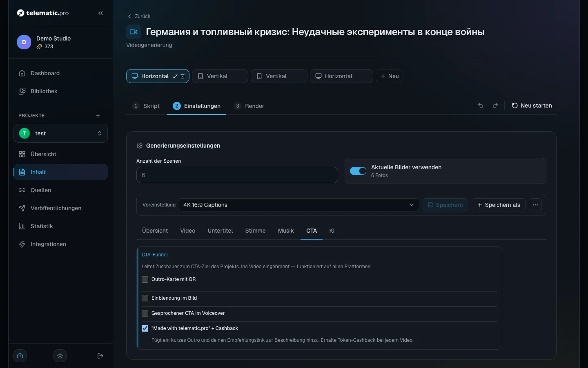Enable Gesprochener CTA im Voiceover checkbox
588x368 pixels.
pos(145,313)
